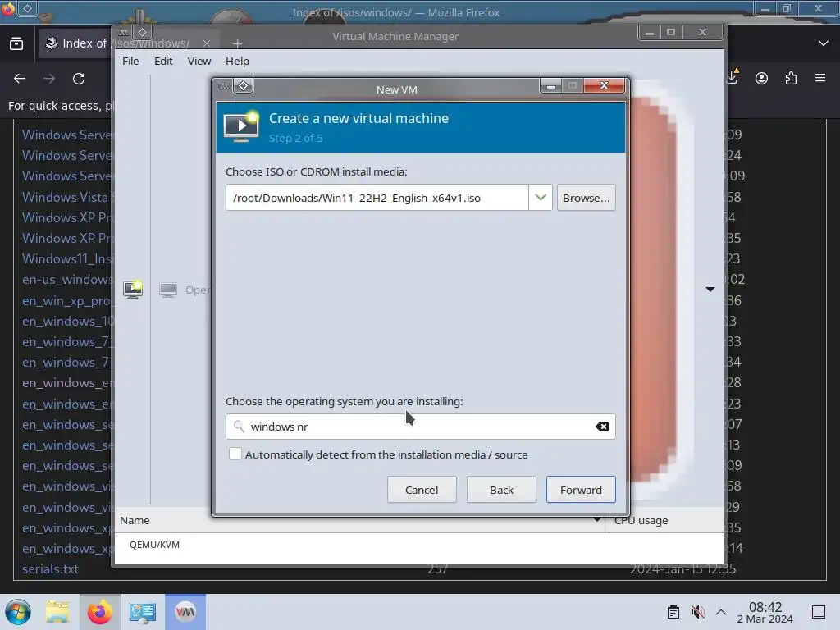
Task: Click the Cancel button in New VM
Action: [422, 490]
